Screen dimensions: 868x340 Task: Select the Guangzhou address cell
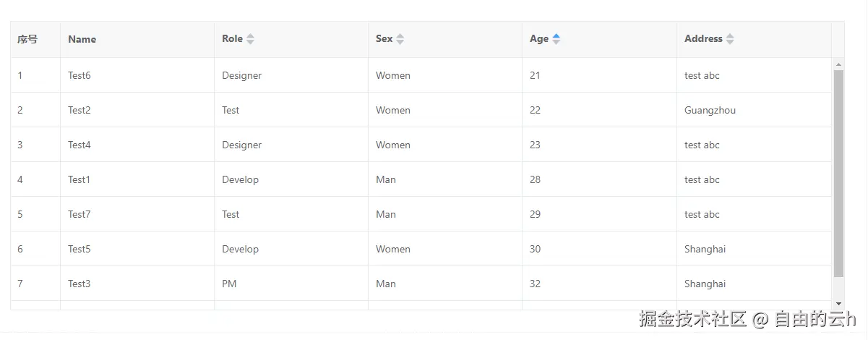click(710, 110)
